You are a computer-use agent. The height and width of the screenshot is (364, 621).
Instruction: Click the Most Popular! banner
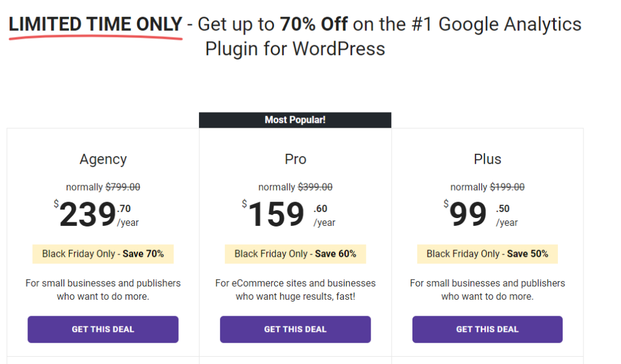295,120
